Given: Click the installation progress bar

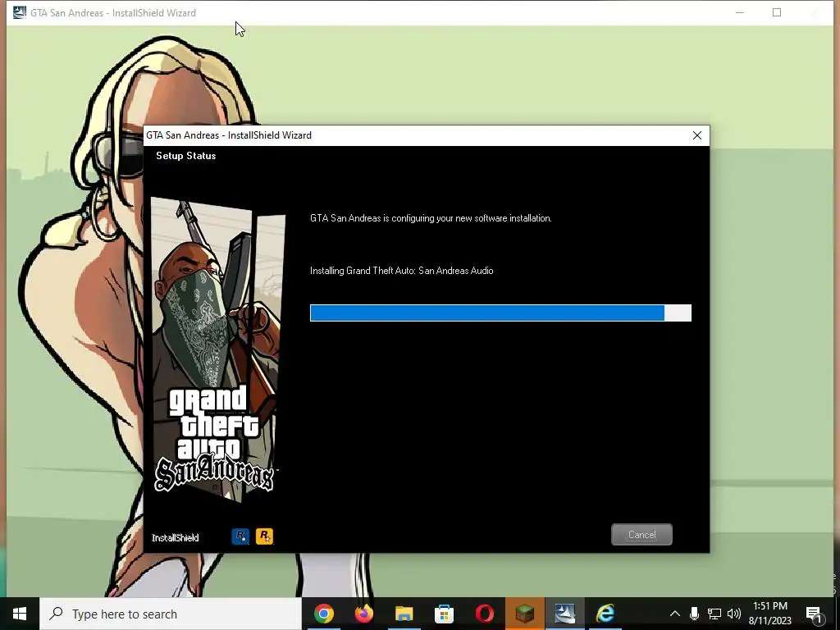Looking at the screenshot, I should click(x=500, y=313).
